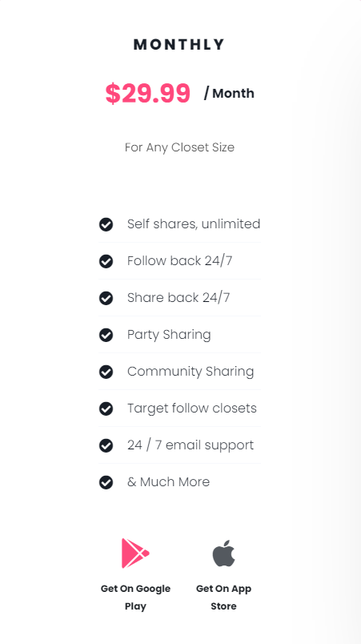The image size is (361, 644).
Task: Open the Get On App Store link
Action: pyautogui.click(x=223, y=598)
